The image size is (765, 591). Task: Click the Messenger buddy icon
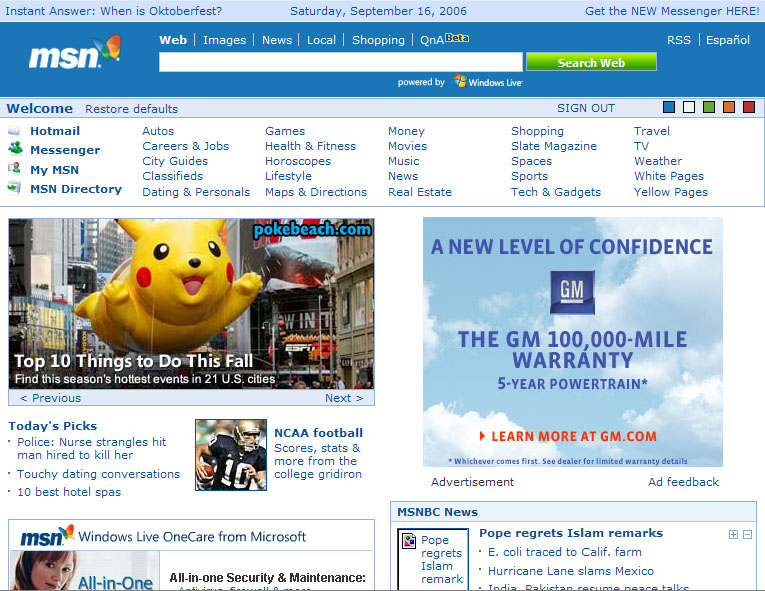(x=15, y=147)
